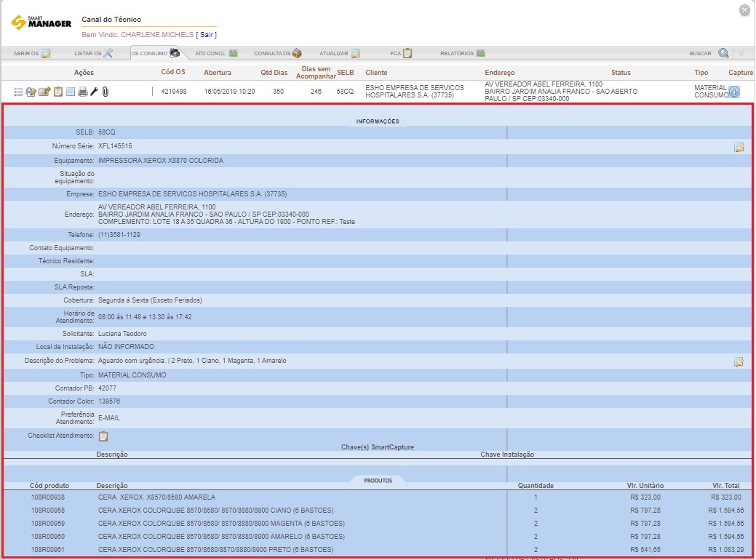Image resolution: width=756 pixels, height=560 pixels.
Task: Click the Dias sem Acompanhar column header
Action: pyautogui.click(x=316, y=72)
